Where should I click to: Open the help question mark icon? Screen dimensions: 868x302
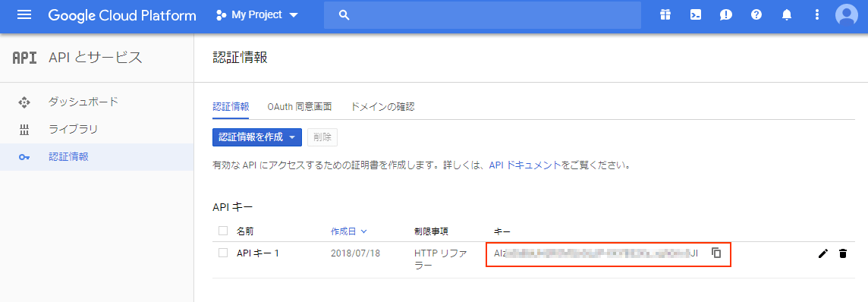756,15
